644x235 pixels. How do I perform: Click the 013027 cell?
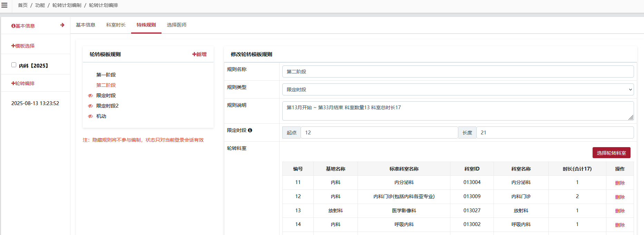472,211
